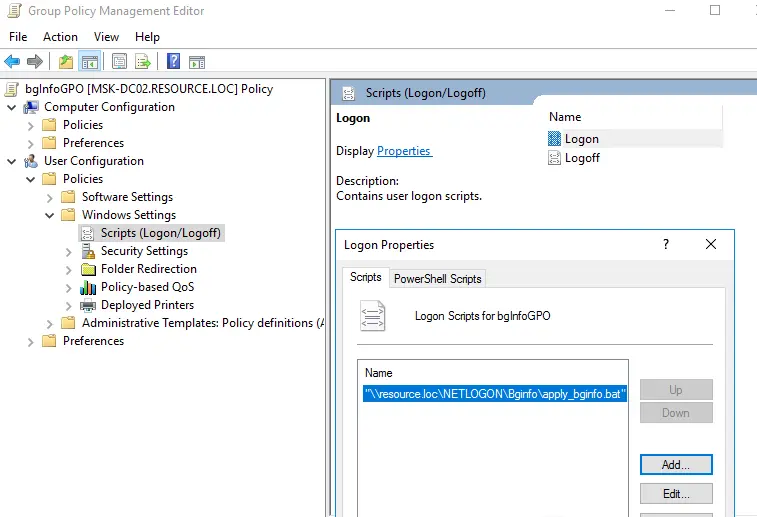Select bgInfoGPO policy root node icon
Viewport: 757px width, 517px height.
[12, 89]
